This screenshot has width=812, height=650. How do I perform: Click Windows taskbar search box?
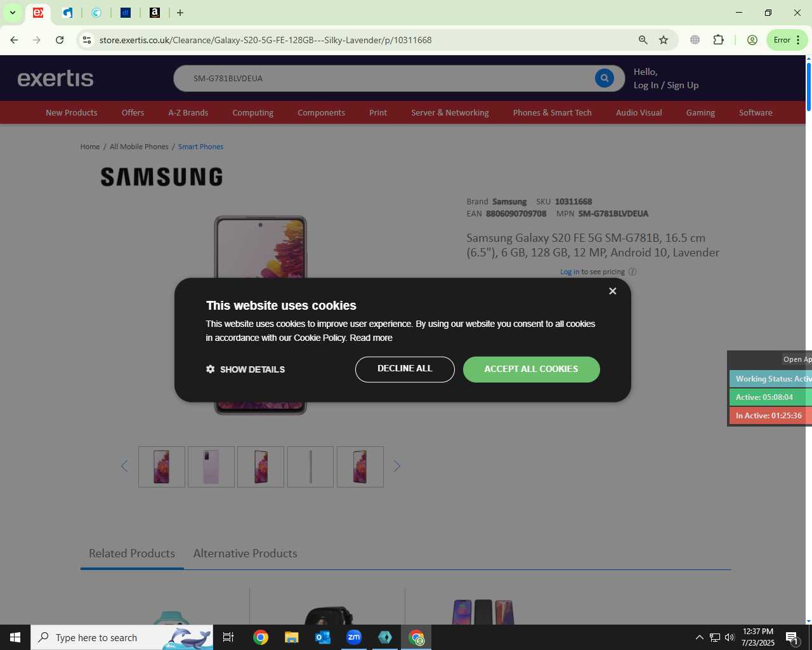(x=122, y=637)
